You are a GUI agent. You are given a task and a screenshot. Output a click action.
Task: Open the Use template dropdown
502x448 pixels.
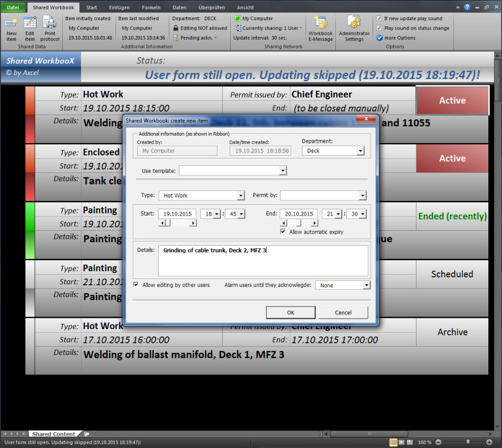tap(283, 171)
